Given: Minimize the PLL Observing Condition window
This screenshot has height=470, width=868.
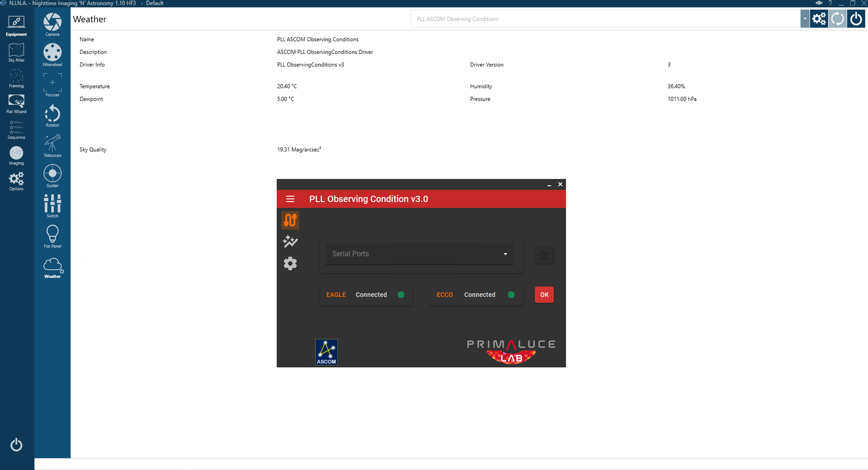Looking at the screenshot, I should [549, 184].
